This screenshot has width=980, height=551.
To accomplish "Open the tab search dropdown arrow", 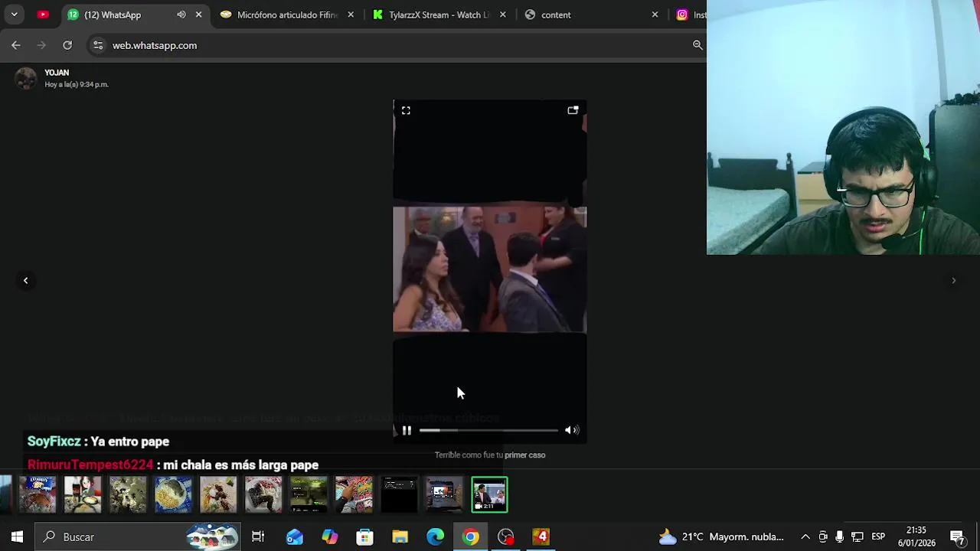I will [x=14, y=15].
